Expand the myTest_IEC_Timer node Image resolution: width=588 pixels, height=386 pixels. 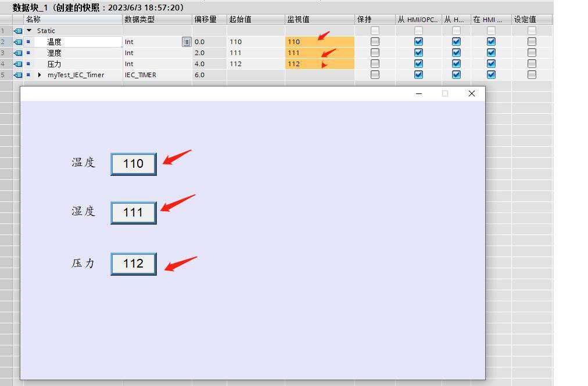(x=40, y=75)
